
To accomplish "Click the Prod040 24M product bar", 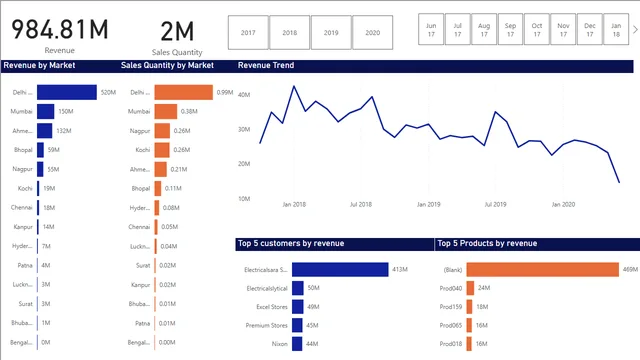I will point(470,288).
